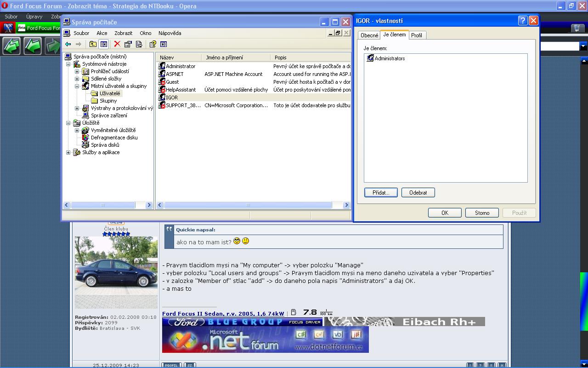Screen dimensions: 588x368
Task: Collapse the Místní uživatelé a skupiny node
Action: tap(77, 86)
